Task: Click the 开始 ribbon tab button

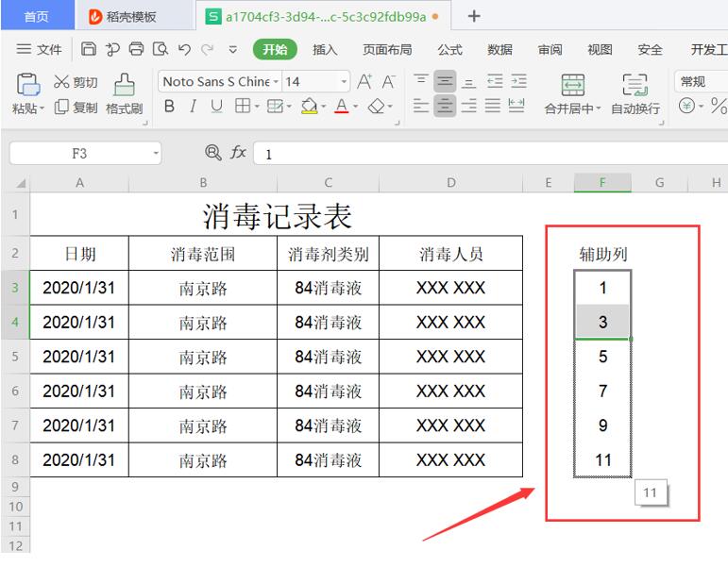Action: (x=275, y=49)
